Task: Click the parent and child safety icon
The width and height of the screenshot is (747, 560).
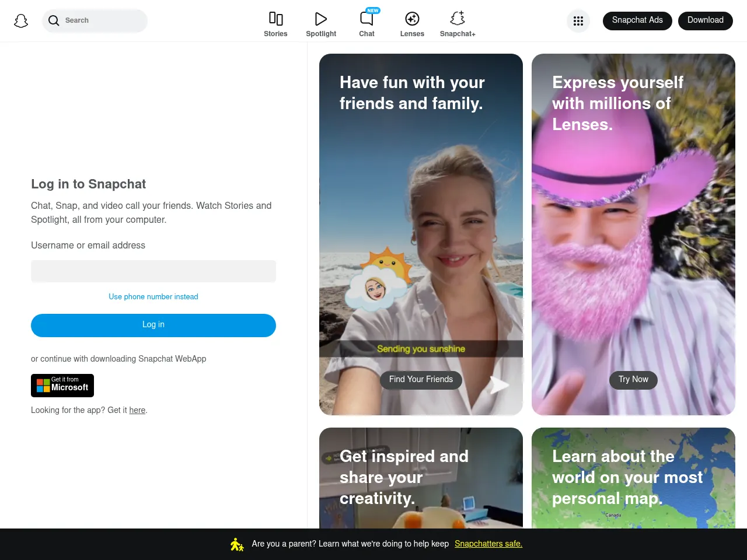Action: pyautogui.click(x=236, y=544)
